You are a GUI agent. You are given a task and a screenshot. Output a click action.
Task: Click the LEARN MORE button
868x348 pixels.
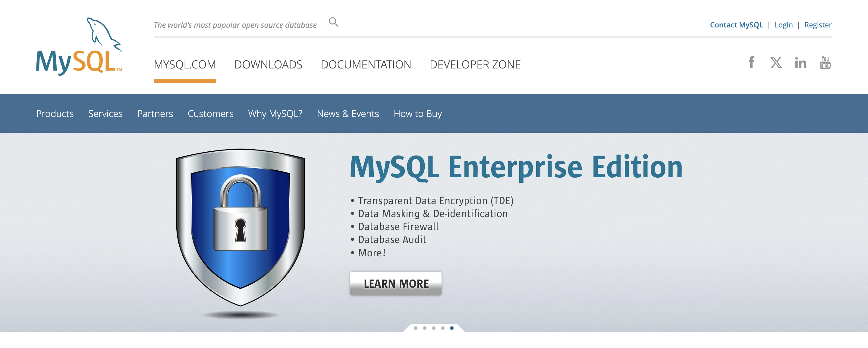(395, 283)
